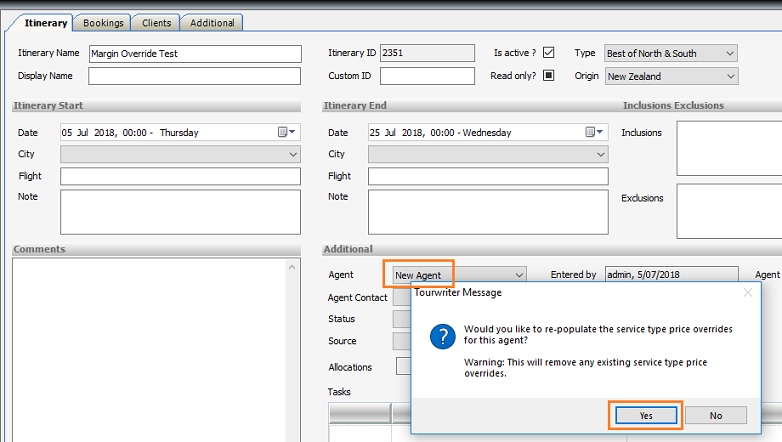The height and width of the screenshot is (442, 782).
Task: Click Yes to re-populate price overrides
Action: click(645, 415)
